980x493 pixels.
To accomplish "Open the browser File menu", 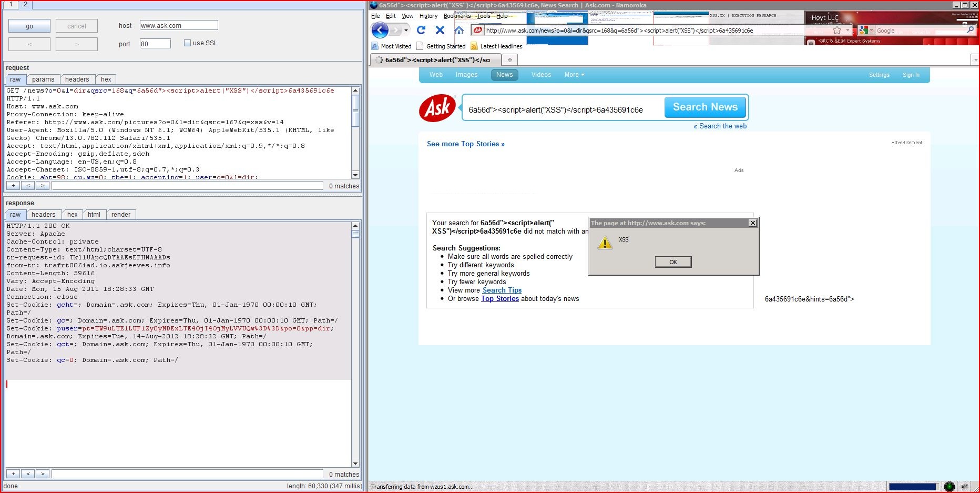I will pos(375,16).
